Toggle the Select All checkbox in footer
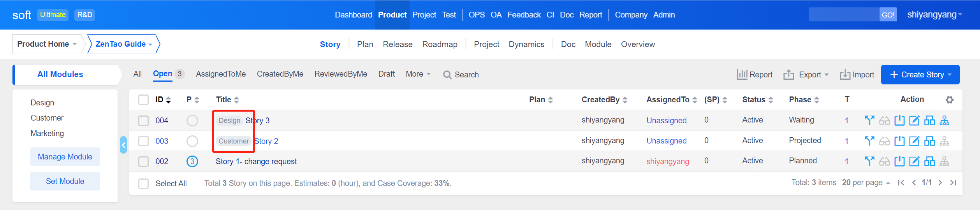The height and width of the screenshot is (210, 980). [144, 184]
